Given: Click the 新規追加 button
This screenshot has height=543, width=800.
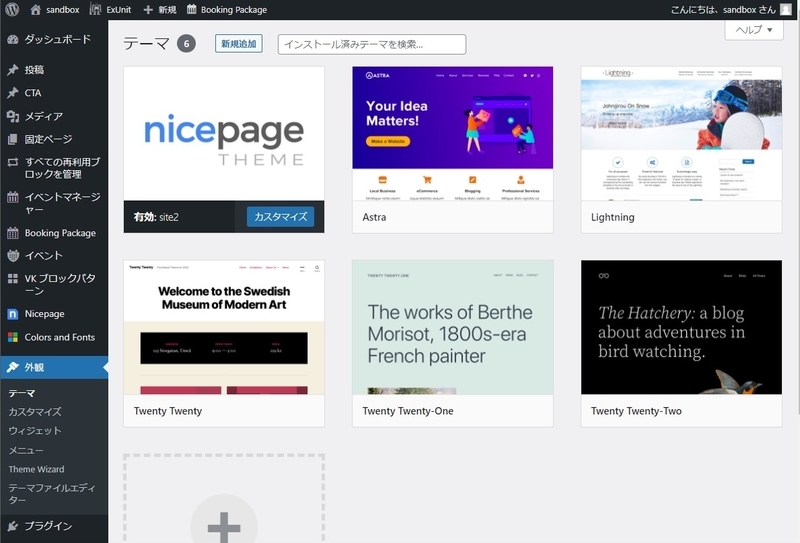Looking at the screenshot, I should (x=239, y=44).
